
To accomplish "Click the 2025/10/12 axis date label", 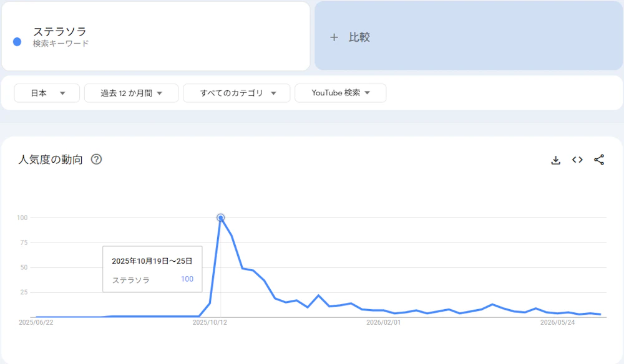I will coord(210,322).
